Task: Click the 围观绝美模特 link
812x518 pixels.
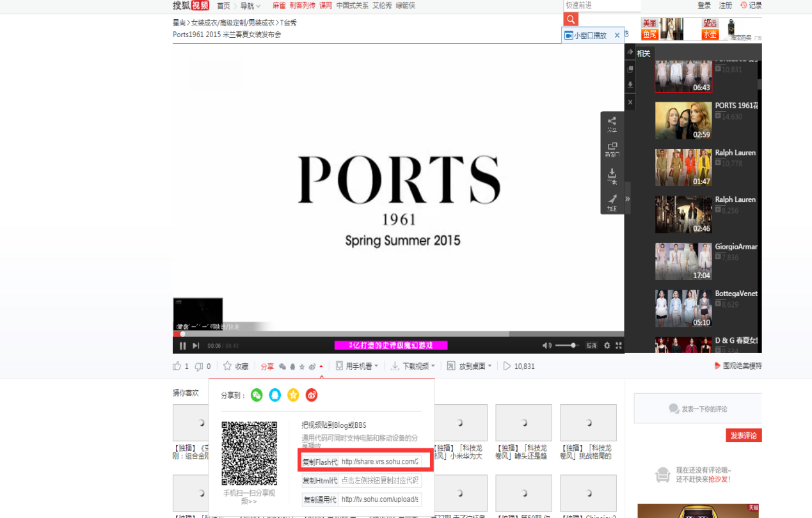Action: point(738,366)
